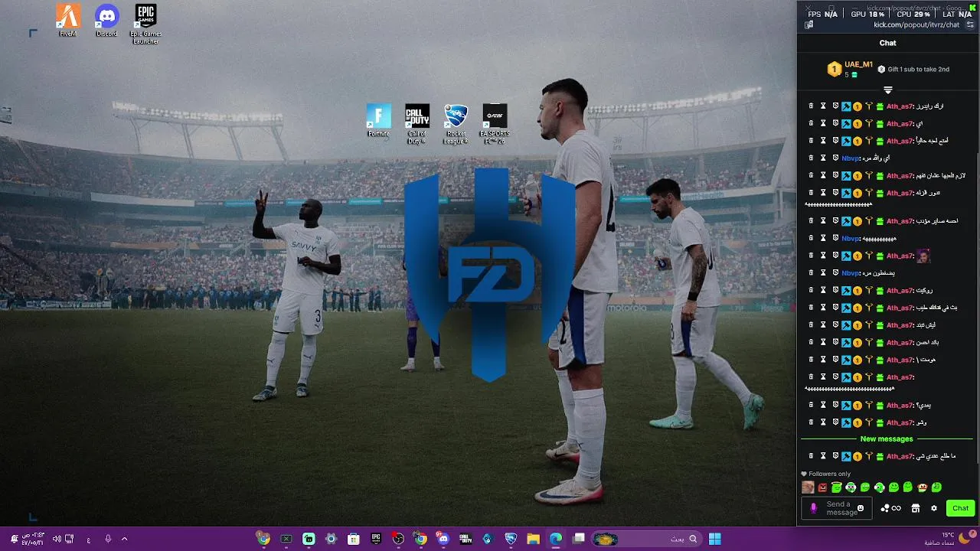The width and height of the screenshot is (980, 551).
Task: Click the Chat header title
Action: pos(887,43)
